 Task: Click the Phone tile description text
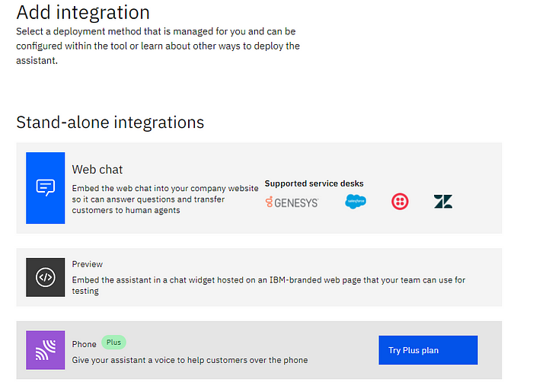[190, 360]
